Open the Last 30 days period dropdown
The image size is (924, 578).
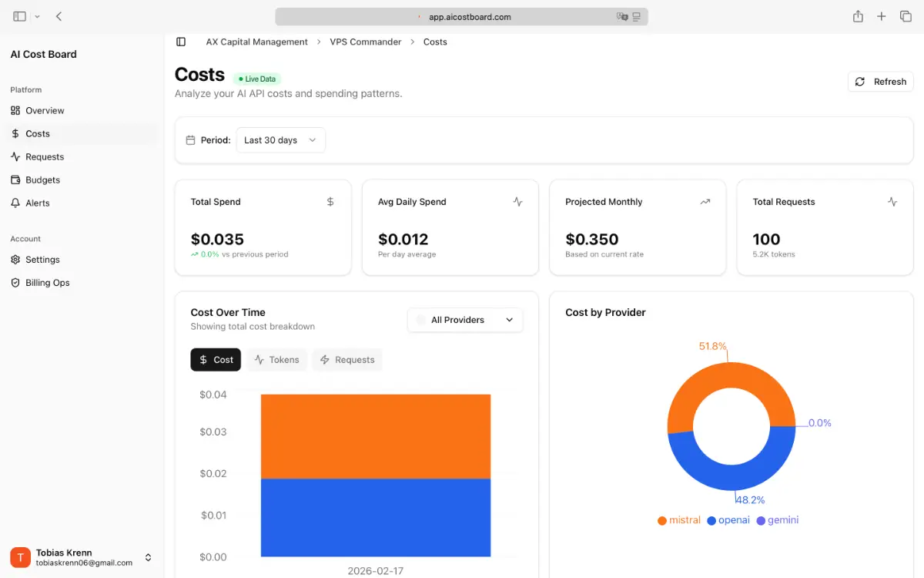[280, 140]
